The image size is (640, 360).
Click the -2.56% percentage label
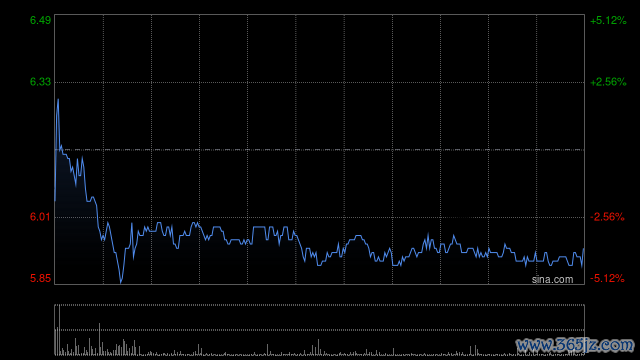click(607, 217)
